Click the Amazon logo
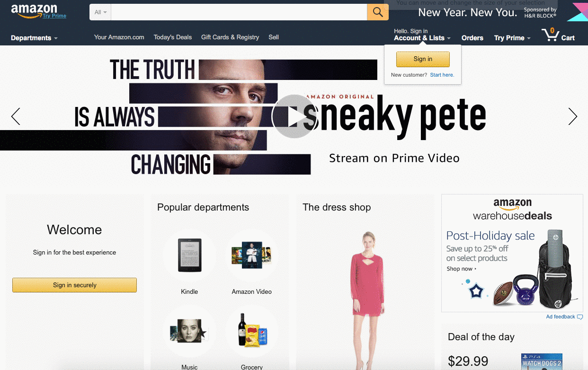 pyautogui.click(x=34, y=10)
